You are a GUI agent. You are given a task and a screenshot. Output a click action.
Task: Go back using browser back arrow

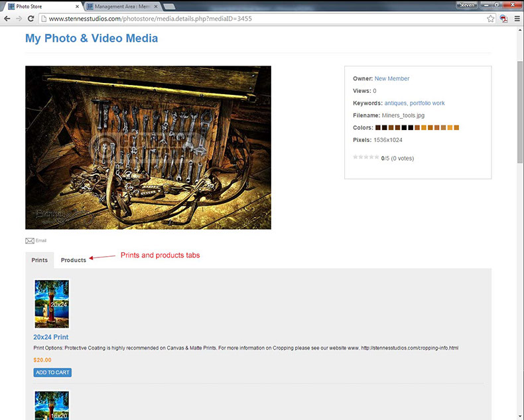[x=7, y=19]
